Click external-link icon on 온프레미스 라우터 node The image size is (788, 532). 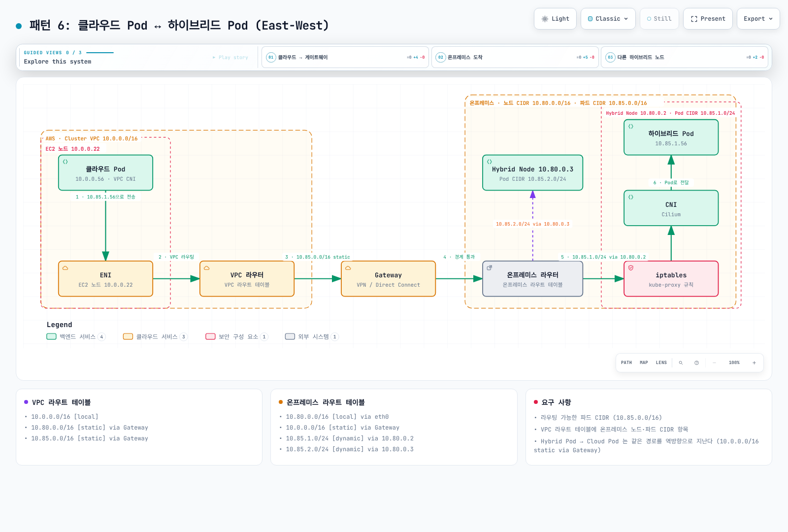(490, 268)
